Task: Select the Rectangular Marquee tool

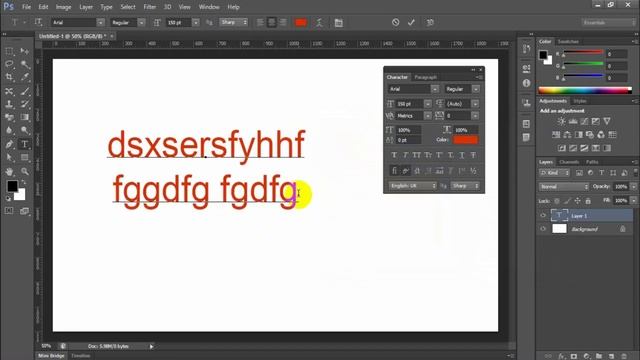Action: (9, 51)
